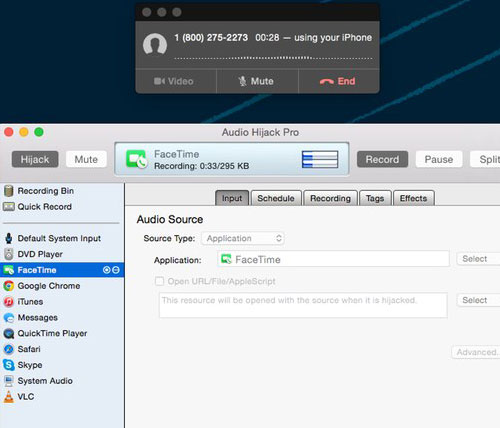
Task: Click the call window close button
Action: 146,12
